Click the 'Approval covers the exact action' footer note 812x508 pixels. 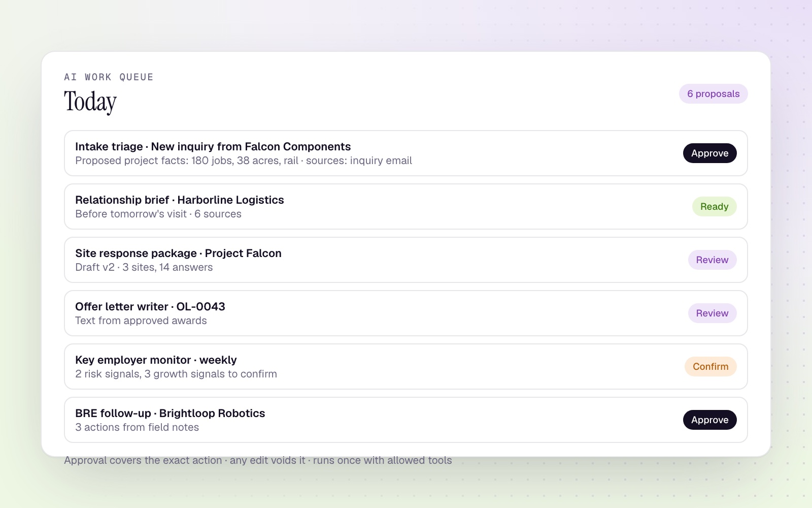point(258,460)
